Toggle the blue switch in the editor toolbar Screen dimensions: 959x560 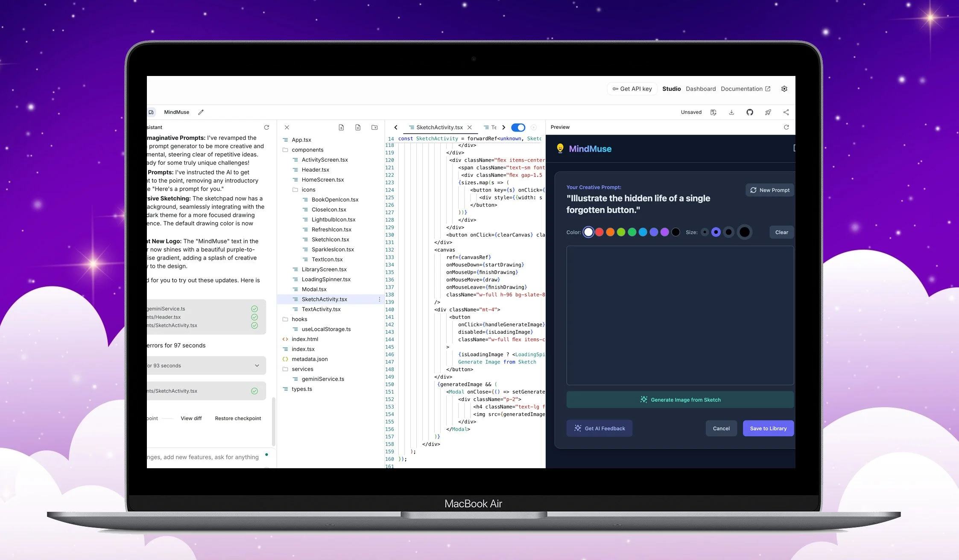click(518, 127)
